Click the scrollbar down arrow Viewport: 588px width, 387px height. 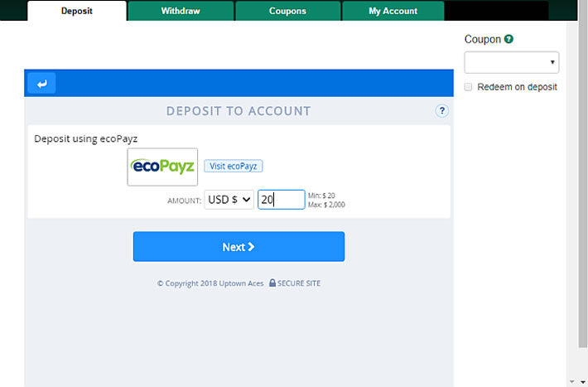pos(583,382)
